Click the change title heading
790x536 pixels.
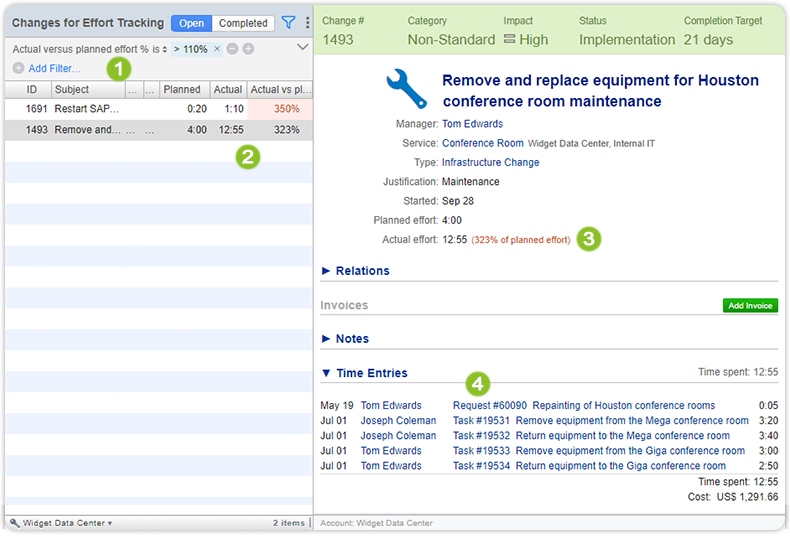(600, 91)
